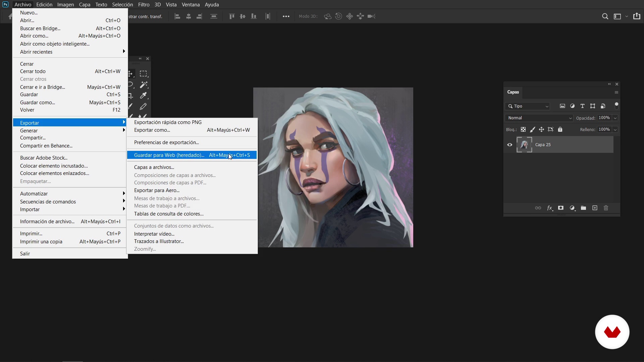
Task: Select the Capa 25 layer thumbnail
Action: click(x=524, y=145)
